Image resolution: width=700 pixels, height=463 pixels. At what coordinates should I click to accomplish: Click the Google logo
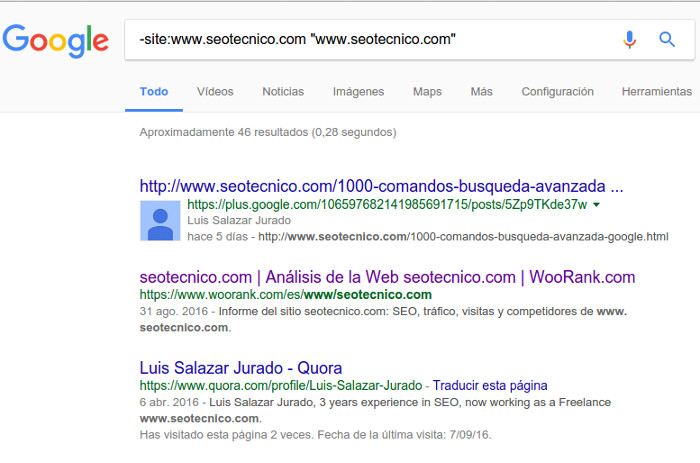point(55,40)
